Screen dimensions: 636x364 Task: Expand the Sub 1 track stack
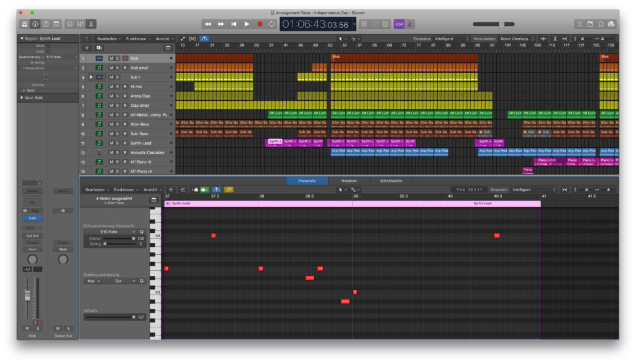pos(91,77)
